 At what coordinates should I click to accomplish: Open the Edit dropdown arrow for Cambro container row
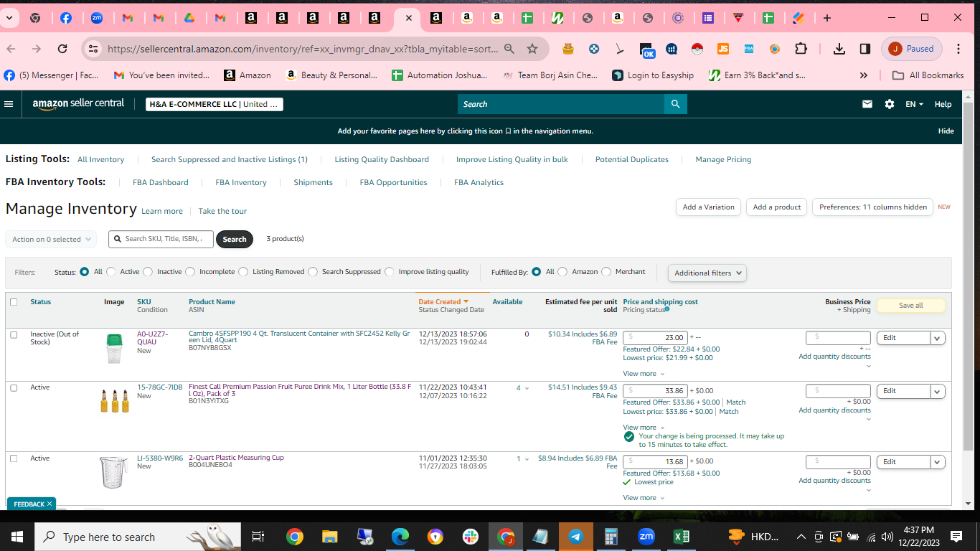(x=938, y=338)
